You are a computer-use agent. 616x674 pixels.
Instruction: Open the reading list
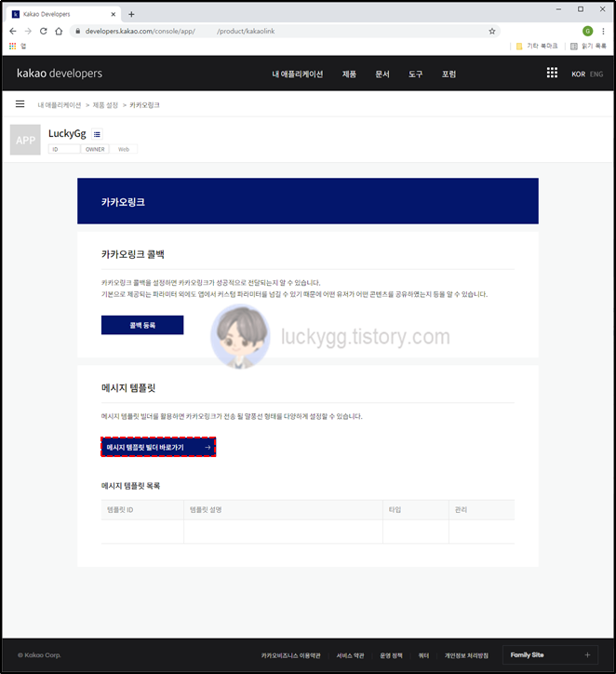588,46
